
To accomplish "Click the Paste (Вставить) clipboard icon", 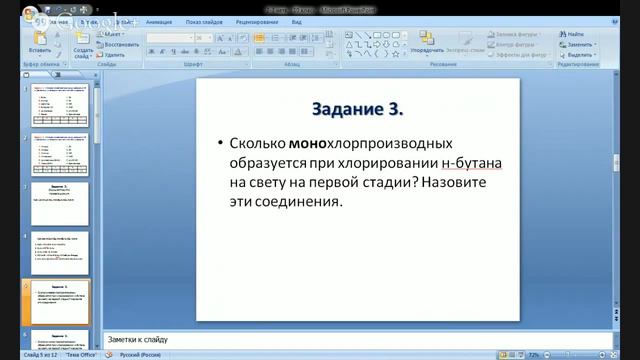I will pos(40,38).
